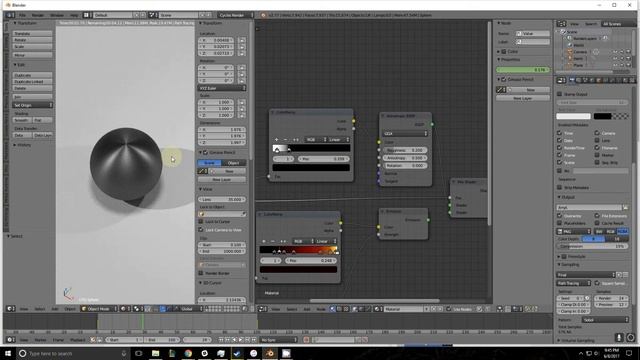Open the Marker menu in timeline header
The width and height of the screenshot is (640, 360).
coord(40,340)
